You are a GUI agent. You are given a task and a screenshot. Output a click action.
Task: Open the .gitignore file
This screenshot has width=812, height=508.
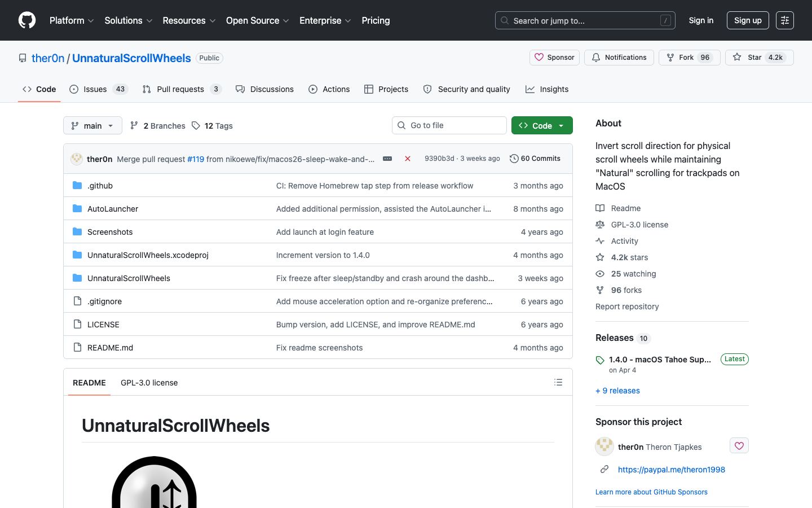click(104, 301)
